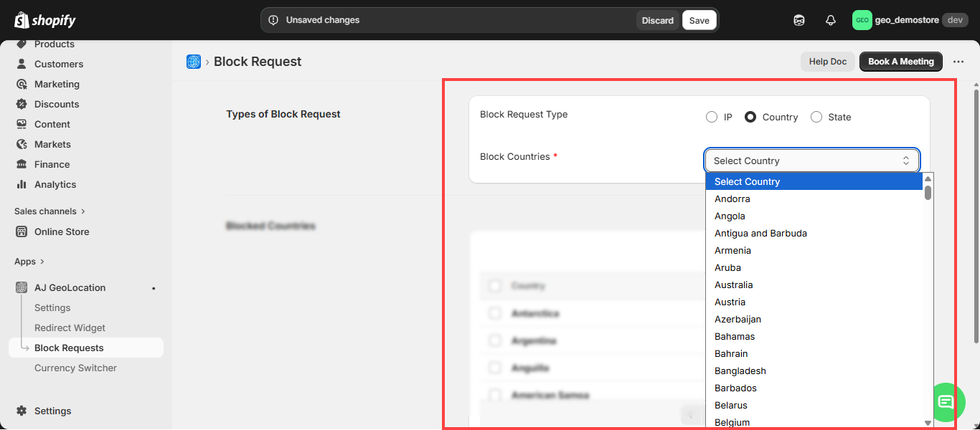Viewport: 980px width, 430px height.
Task: Click the Shopify logo
Action: [44, 20]
